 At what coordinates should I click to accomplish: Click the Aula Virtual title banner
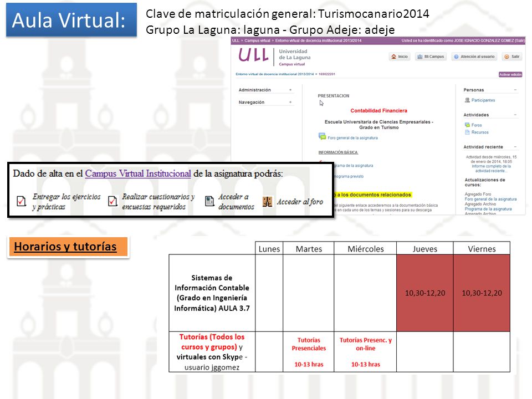pos(71,20)
